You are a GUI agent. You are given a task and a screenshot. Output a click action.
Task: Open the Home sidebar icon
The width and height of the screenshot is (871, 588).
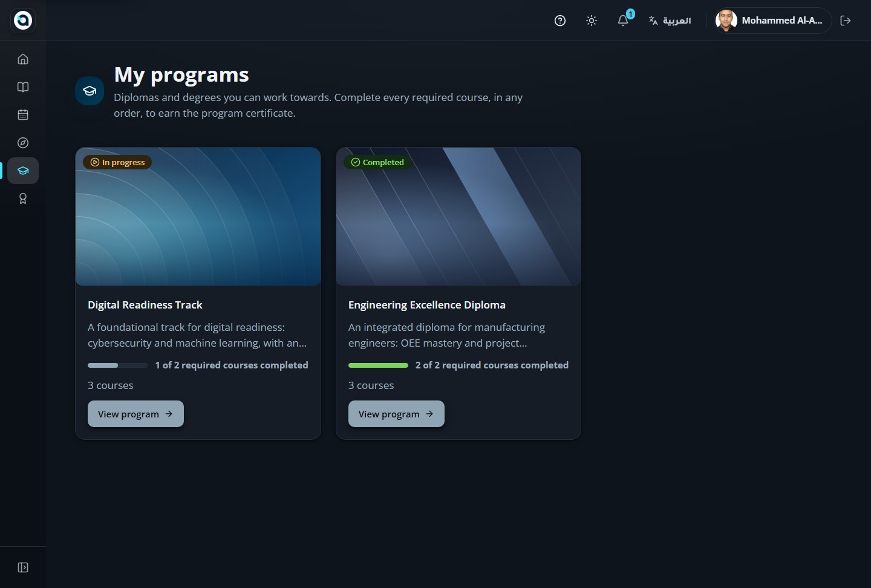pyautogui.click(x=23, y=59)
